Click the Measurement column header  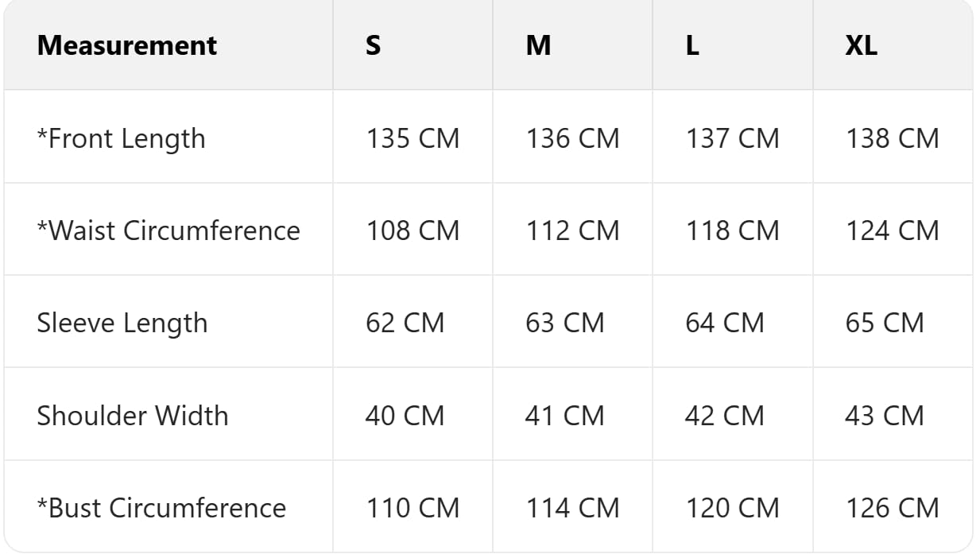(126, 45)
